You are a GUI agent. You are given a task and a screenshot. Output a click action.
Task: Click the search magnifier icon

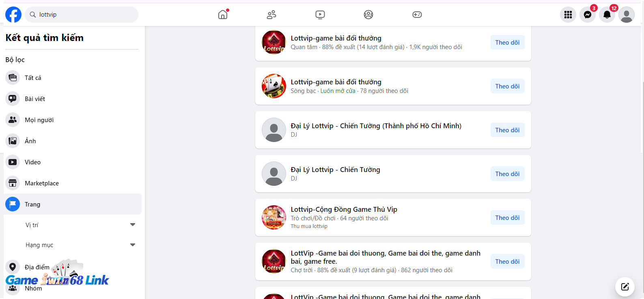(x=33, y=15)
